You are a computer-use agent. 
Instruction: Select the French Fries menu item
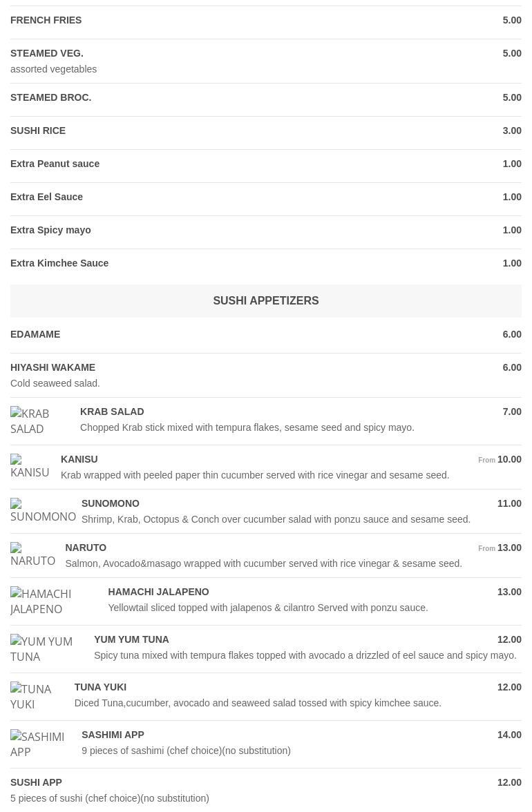46,21
